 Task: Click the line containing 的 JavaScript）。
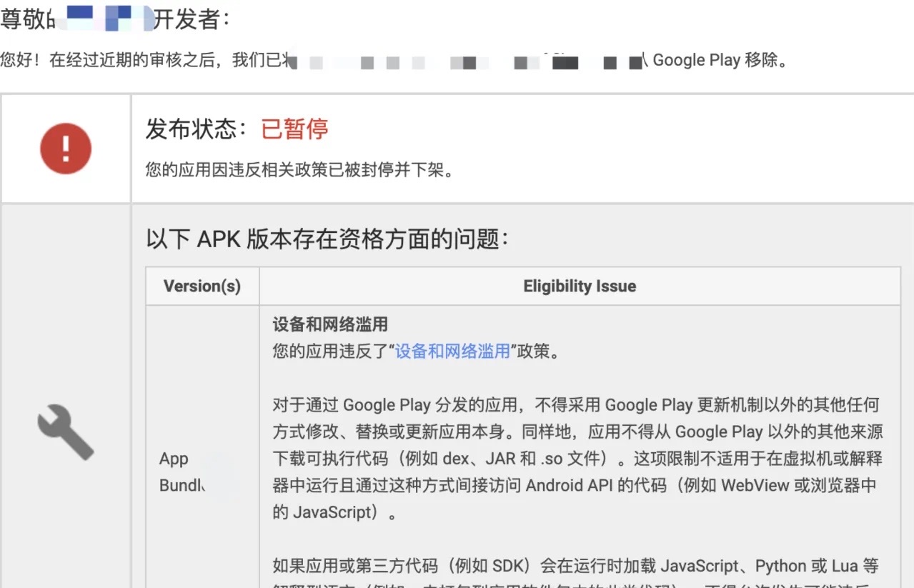[334, 512]
